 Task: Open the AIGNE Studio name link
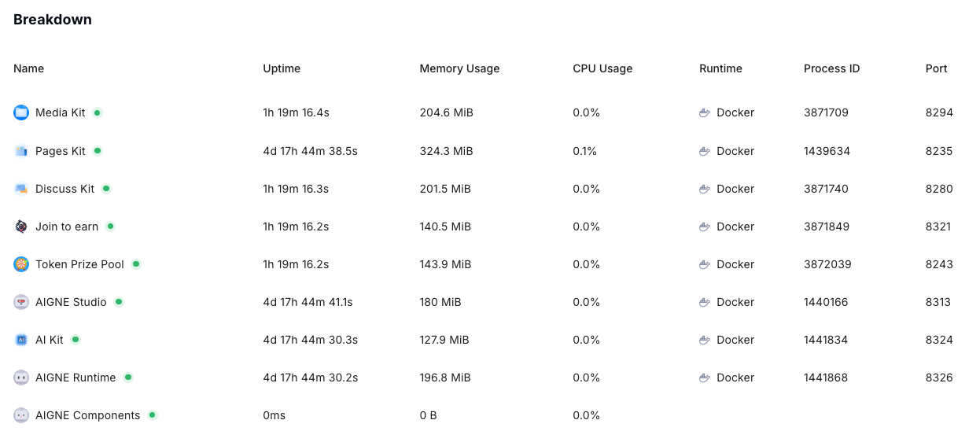tap(71, 302)
